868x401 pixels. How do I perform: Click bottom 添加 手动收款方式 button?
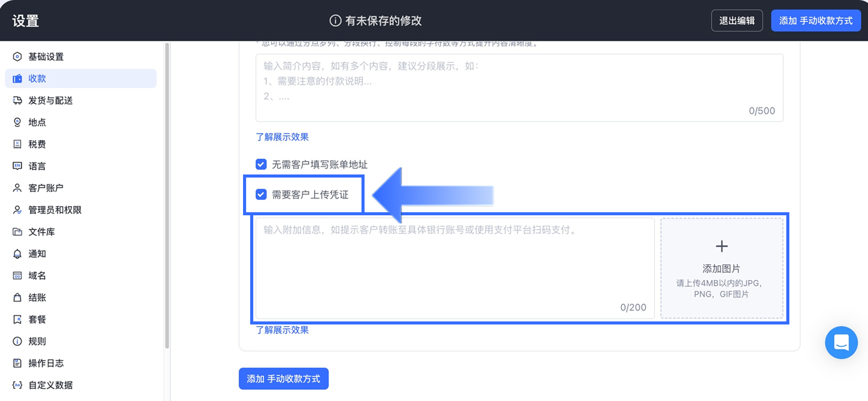(x=283, y=379)
